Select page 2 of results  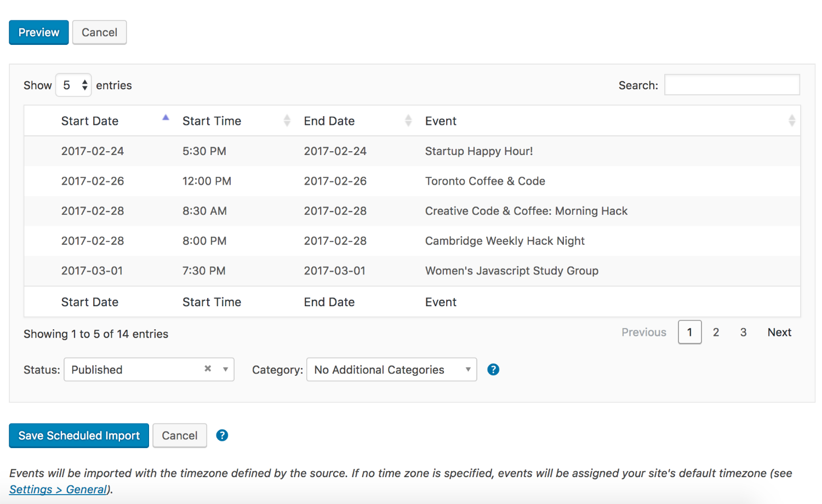716,332
